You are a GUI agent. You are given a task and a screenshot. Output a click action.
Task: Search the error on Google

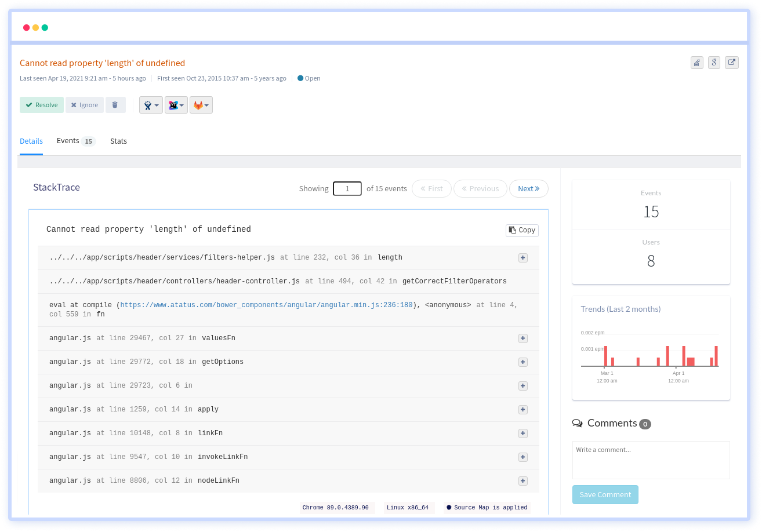[x=714, y=63]
